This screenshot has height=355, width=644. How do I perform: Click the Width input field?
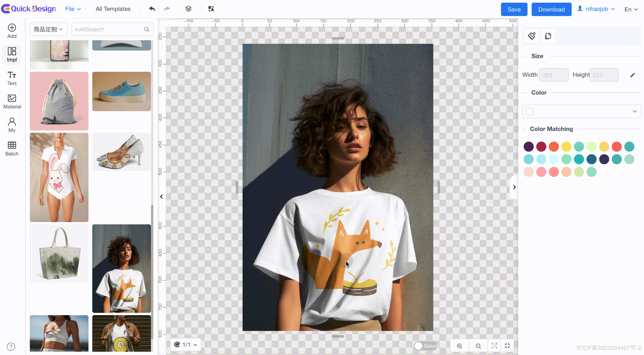click(554, 75)
